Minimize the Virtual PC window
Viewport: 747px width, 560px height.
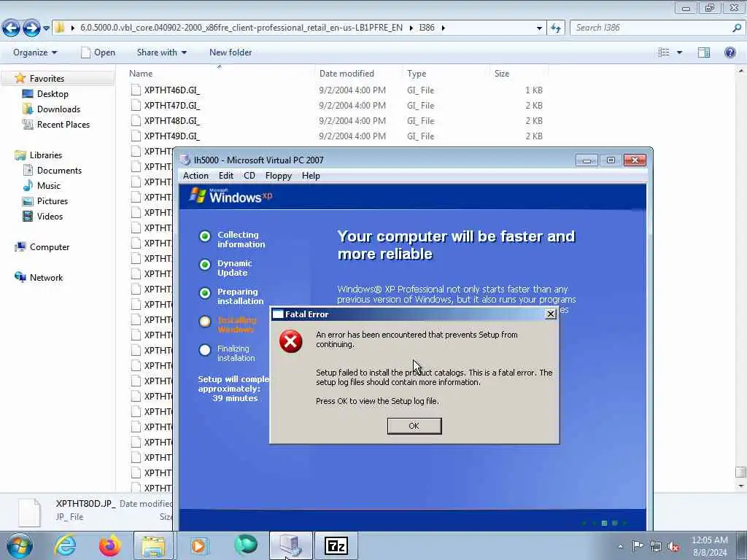(x=587, y=160)
